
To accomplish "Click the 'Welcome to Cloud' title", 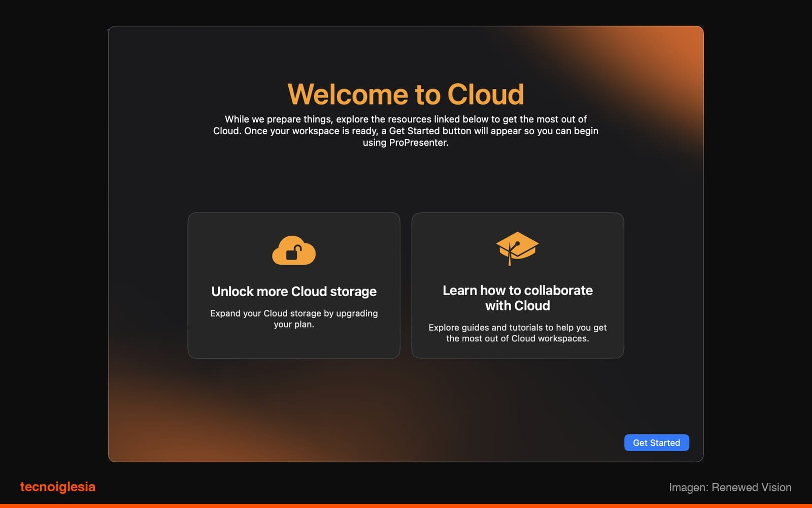I will [405, 94].
